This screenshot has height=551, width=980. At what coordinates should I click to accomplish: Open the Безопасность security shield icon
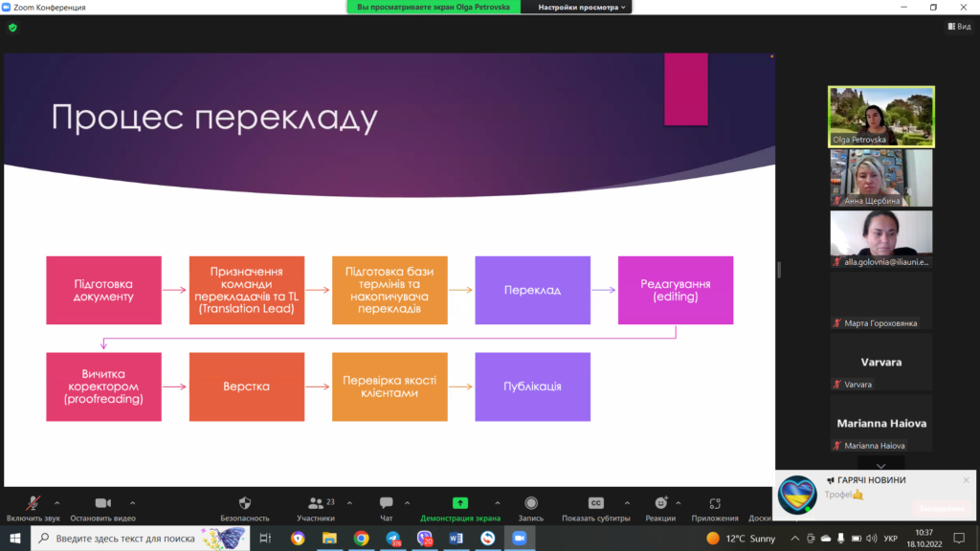tap(245, 503)
